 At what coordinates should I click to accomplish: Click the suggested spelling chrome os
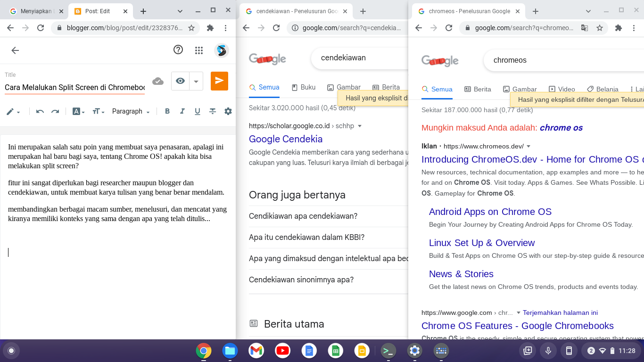click(x=561, y=128)
